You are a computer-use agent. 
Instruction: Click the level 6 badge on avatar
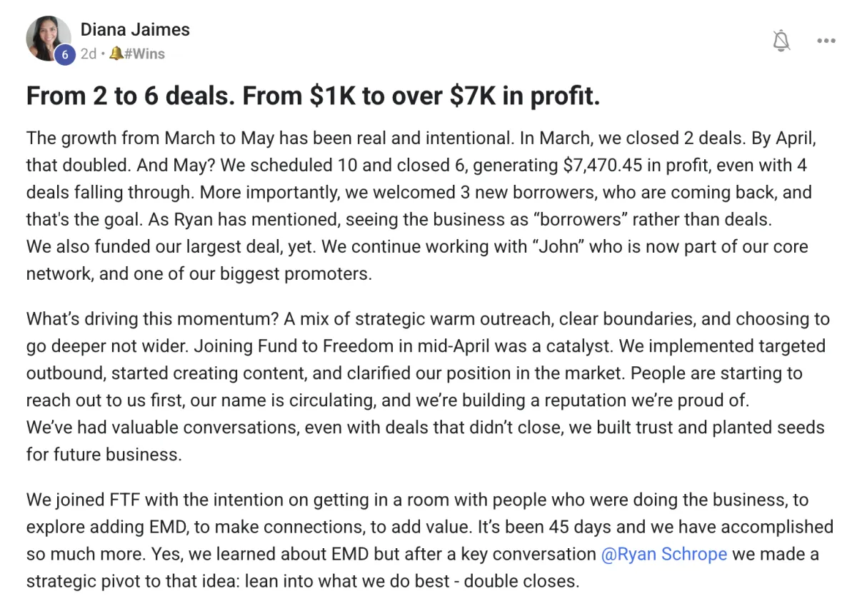click(64, 55)
